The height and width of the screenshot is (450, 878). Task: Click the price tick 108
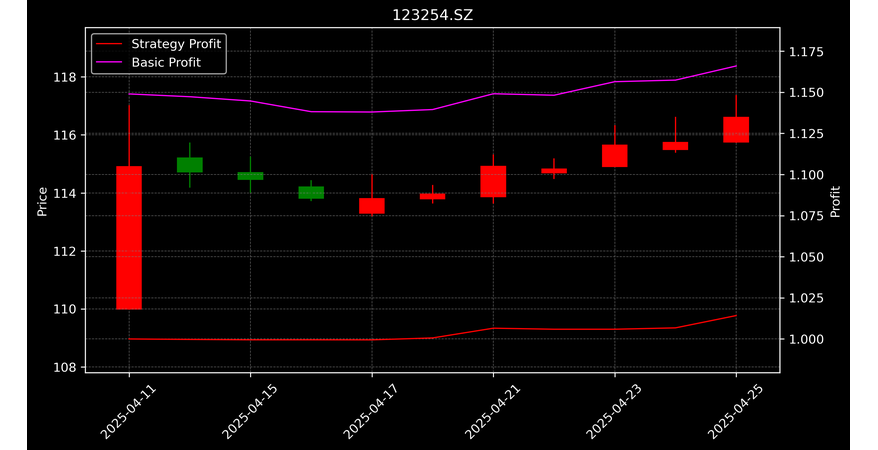tap(65, 368)
